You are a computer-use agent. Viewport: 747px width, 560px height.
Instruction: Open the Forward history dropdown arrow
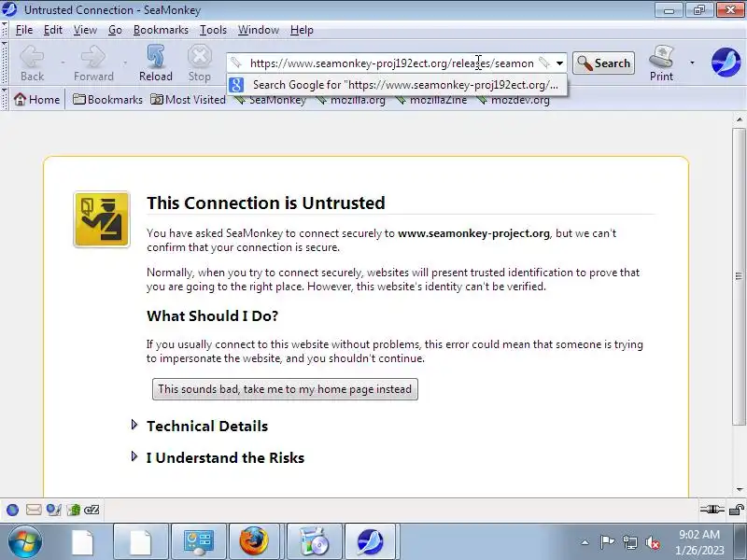click(x=125, y=63)
